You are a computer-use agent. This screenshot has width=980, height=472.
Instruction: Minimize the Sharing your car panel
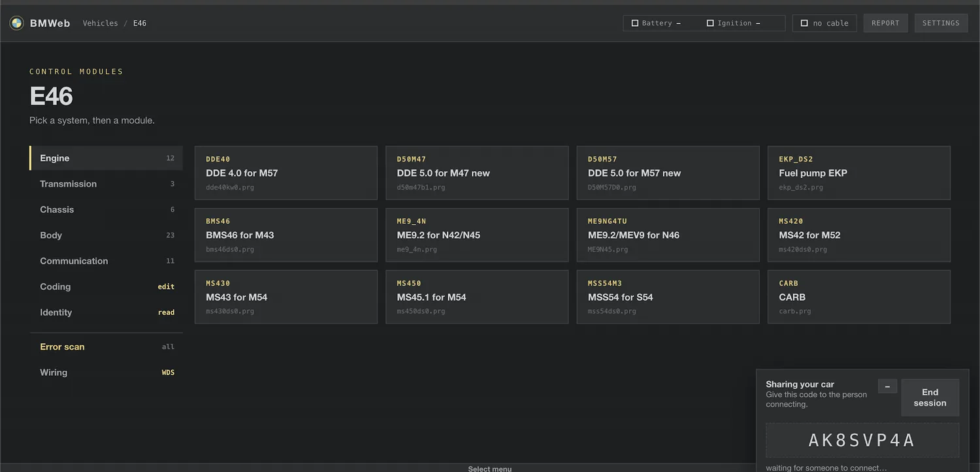click(x=887, y=386)
